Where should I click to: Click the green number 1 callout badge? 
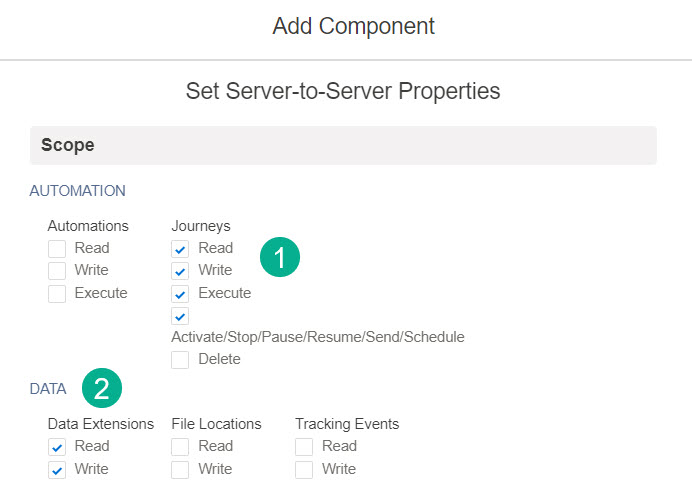click(x=280, y=258)
